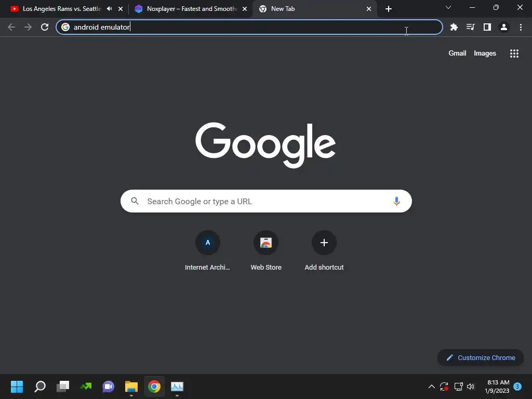
Task: Click the Search Google or type a URL box
Action: point(266,201)
